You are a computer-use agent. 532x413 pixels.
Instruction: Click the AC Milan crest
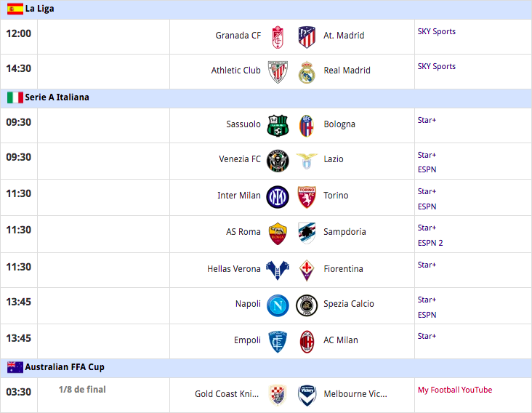[307, 342]
